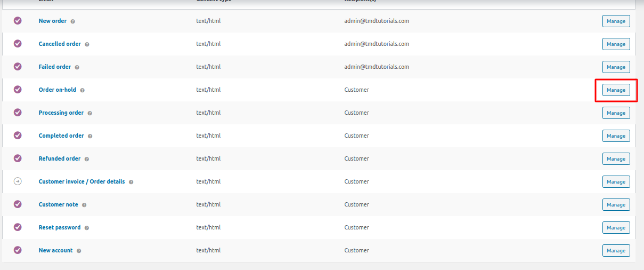Click help tooltip icon next to Cancelled order
The width and height of the screenshot is (644, 270).
[x=87, y=44]
